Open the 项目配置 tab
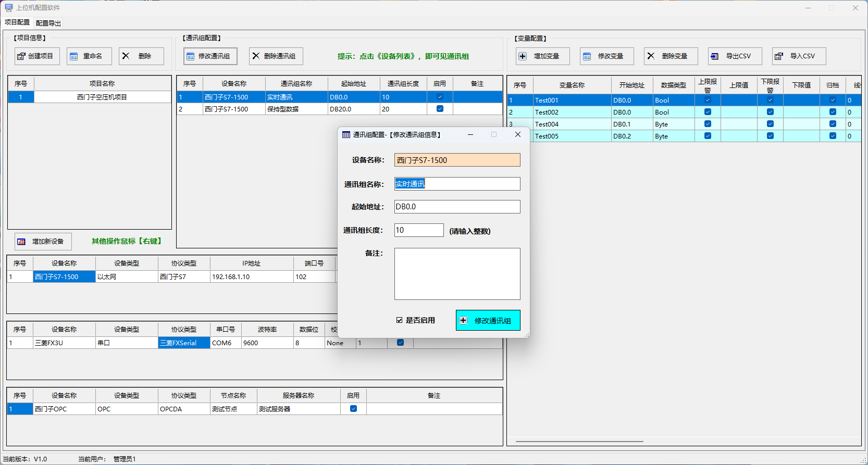868x465 pixels. click(17, 22)
